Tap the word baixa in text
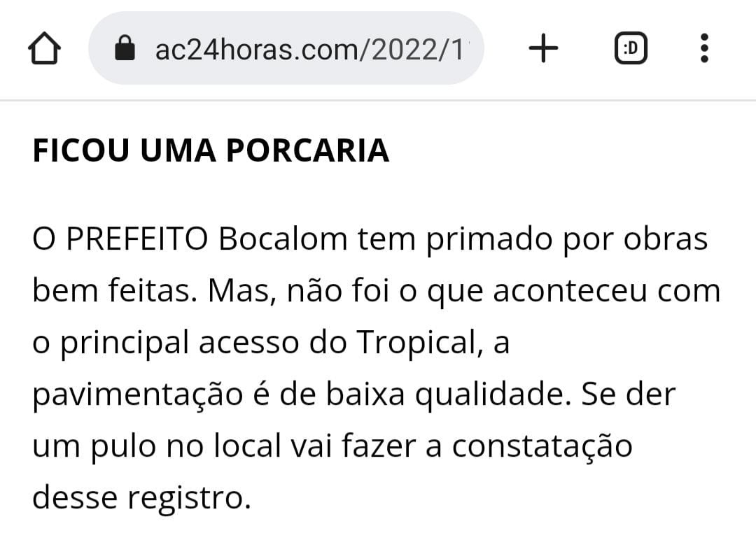Image resolution: width=756 pixels, height=540 pixels. [x=365, y=395]
